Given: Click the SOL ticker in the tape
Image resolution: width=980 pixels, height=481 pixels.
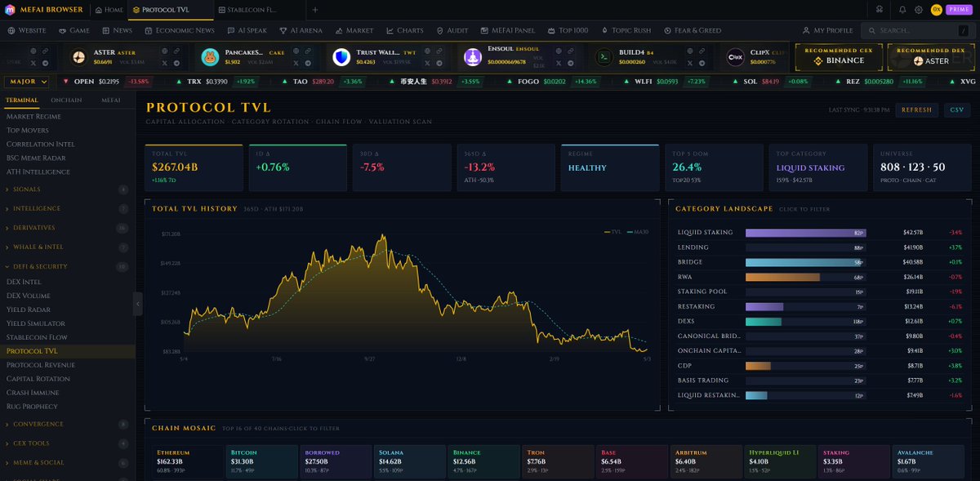Looking at the screenshot, I should point(770,82).
